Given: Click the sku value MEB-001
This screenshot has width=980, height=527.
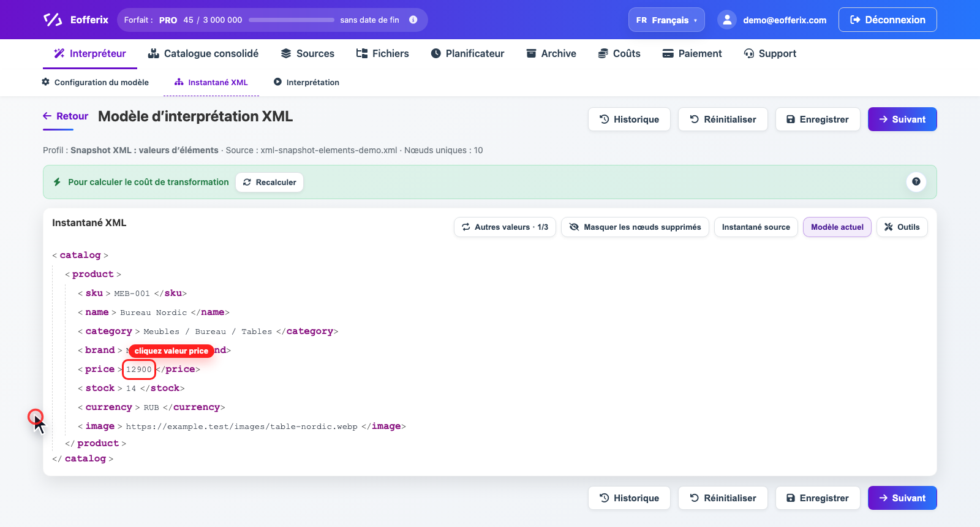Looking at the screenshot, I should (x=132, y=294).
